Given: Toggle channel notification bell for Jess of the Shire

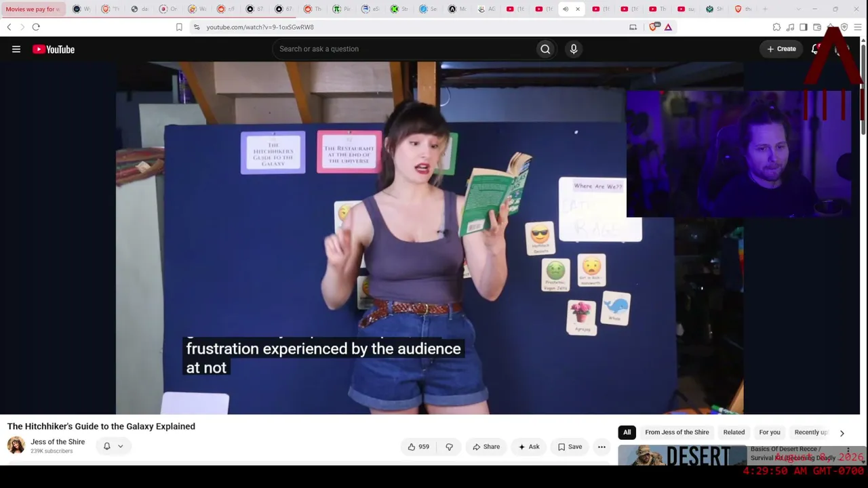Looking at the screenshot, I should (x=106, y=446).
